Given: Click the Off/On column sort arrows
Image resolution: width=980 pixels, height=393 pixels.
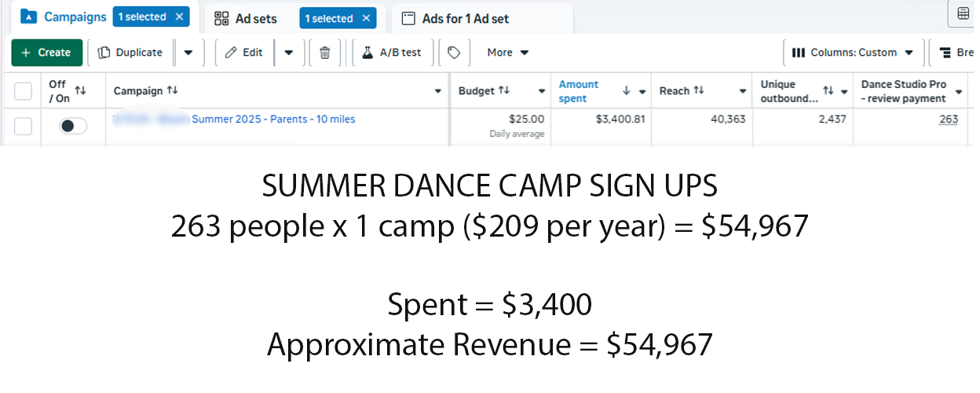Looking at the screenshot, I should (80, 91).
